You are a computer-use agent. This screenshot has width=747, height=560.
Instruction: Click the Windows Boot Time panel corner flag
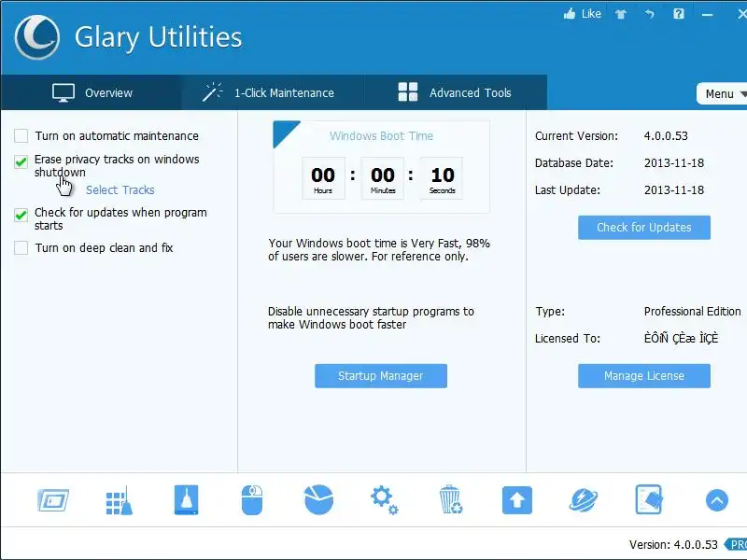(x=283, y=131)
